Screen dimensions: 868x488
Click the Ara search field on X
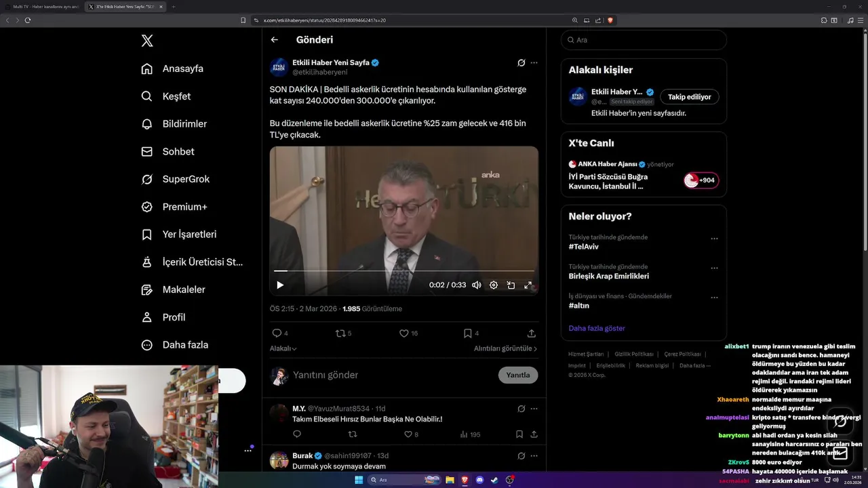pyautogui.click(x=644, y=40)
